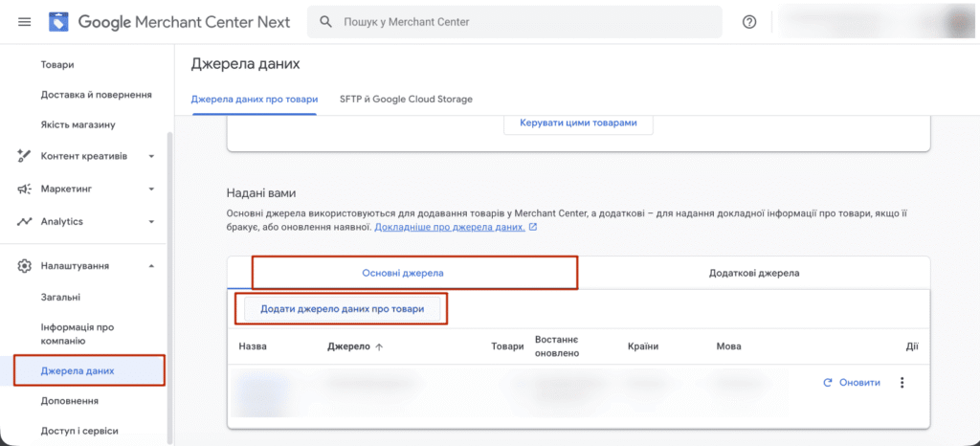This screenshot has height=446, width=980.
Task: Click the external link icon after Докладніше
Action: coord(533,228)
